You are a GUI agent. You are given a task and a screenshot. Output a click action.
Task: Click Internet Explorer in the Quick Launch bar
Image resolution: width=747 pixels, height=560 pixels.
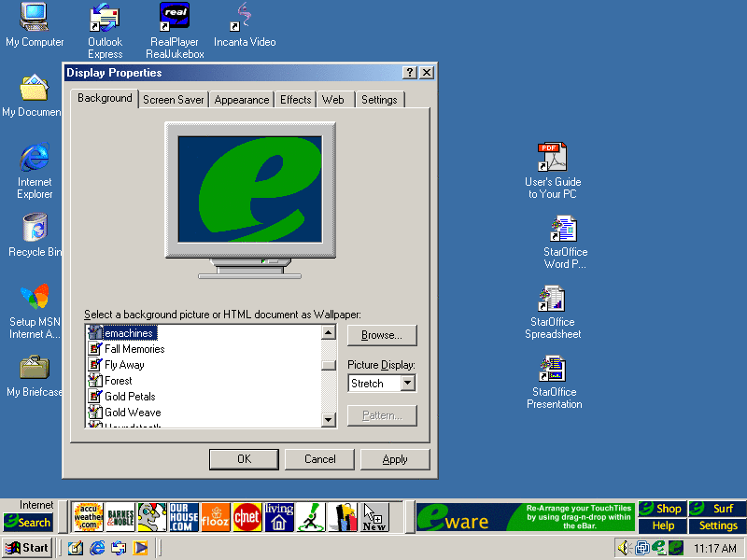[x=97, y=548]
